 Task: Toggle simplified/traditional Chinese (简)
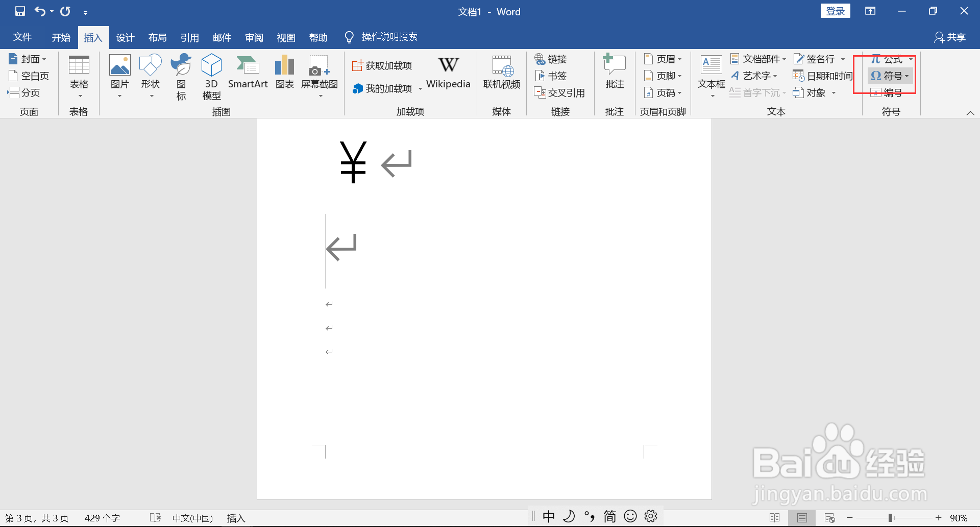(609, 516)
